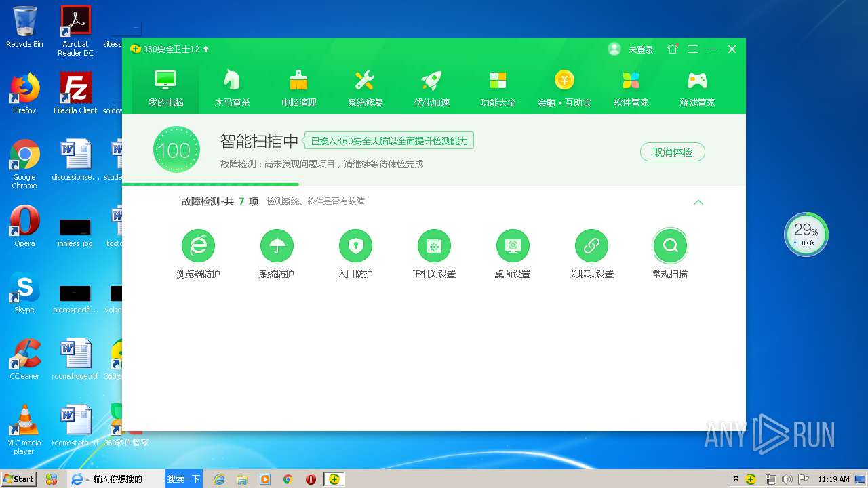Click the IE相关设置 icon
Viewport: 868px width, 488px height.
click(434, 245)
